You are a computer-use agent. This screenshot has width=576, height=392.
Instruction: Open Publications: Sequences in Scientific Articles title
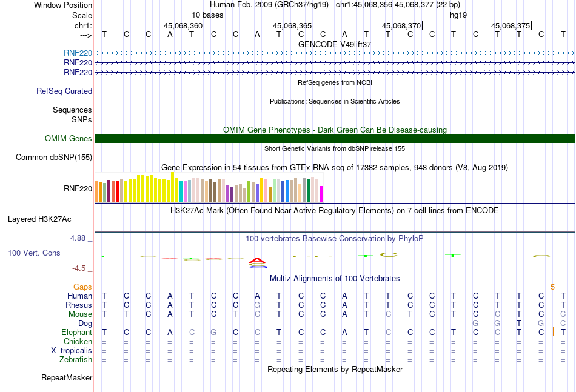335,101
